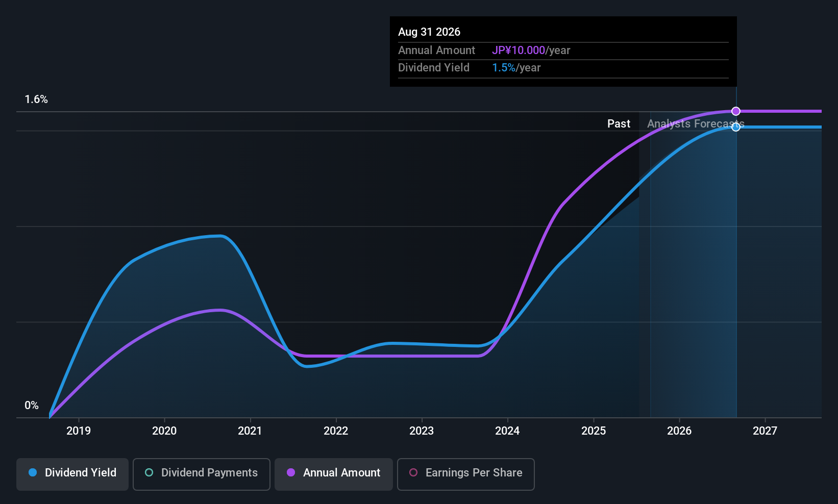
Task: Click the Past section label
Action: pyautogui.click(x=619, y=123)
